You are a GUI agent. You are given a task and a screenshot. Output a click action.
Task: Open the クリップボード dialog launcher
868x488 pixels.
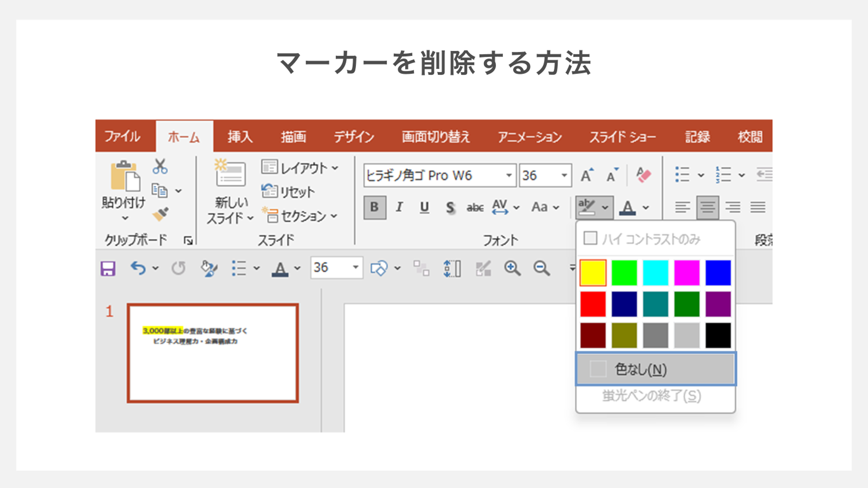point(188,240)
